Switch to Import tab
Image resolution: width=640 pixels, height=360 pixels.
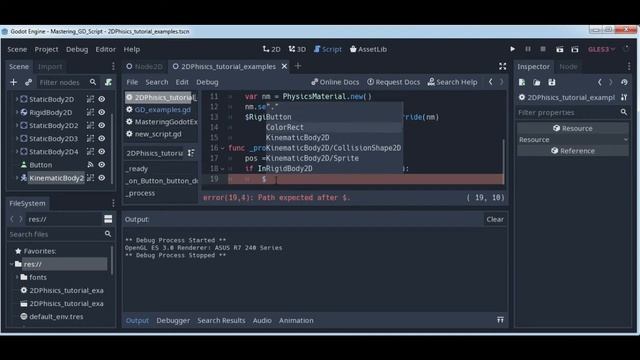click(50, 66)
